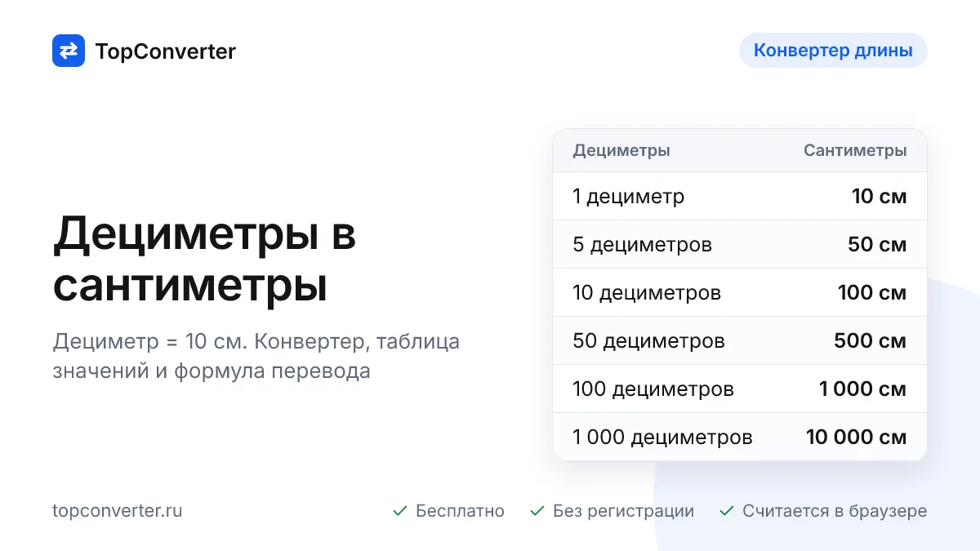Click the TopConverter swap arrows logo icon
980x551 pixels.
click(x=69, y=51)
